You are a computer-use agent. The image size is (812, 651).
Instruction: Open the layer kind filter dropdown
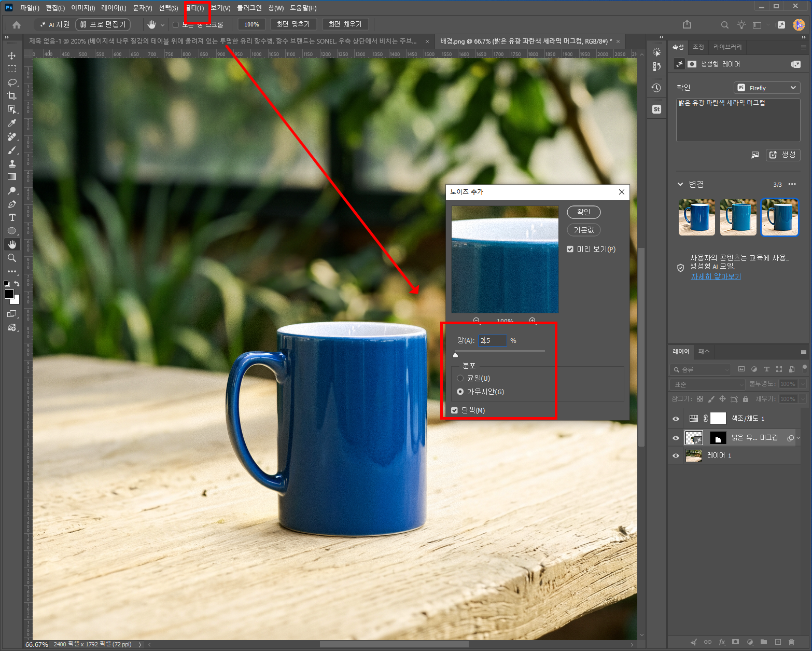700,369
